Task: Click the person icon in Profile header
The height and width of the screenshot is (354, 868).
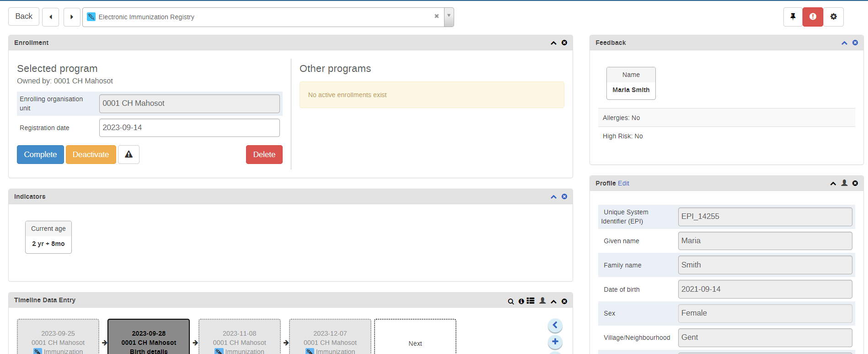Action: tap(844, 183)
